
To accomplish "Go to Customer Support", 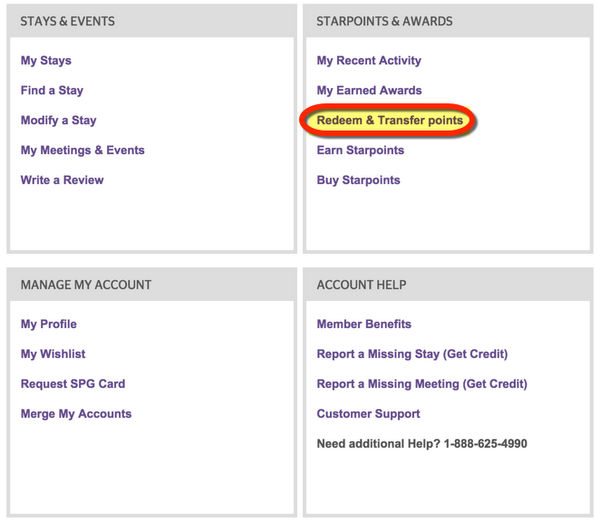I will pyautogui.click(x=368, y=414).
